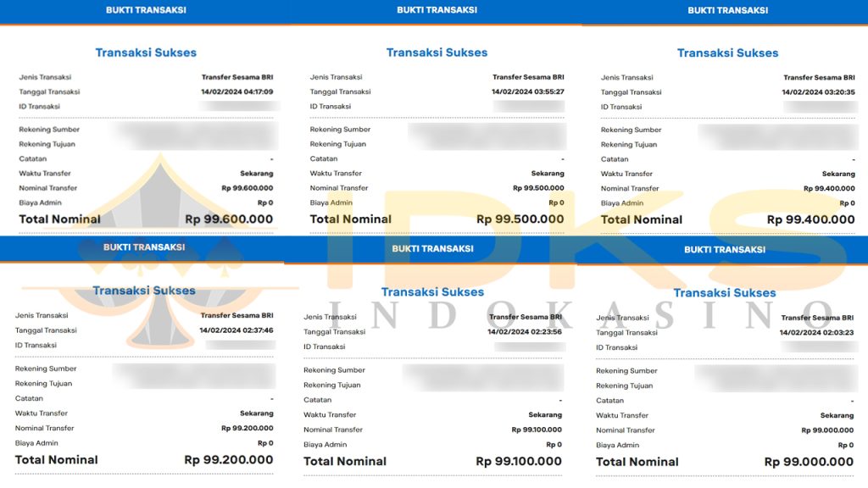Click Jenis Transaksi label in the 03:55:27 receipt

[x=336, y=77]
